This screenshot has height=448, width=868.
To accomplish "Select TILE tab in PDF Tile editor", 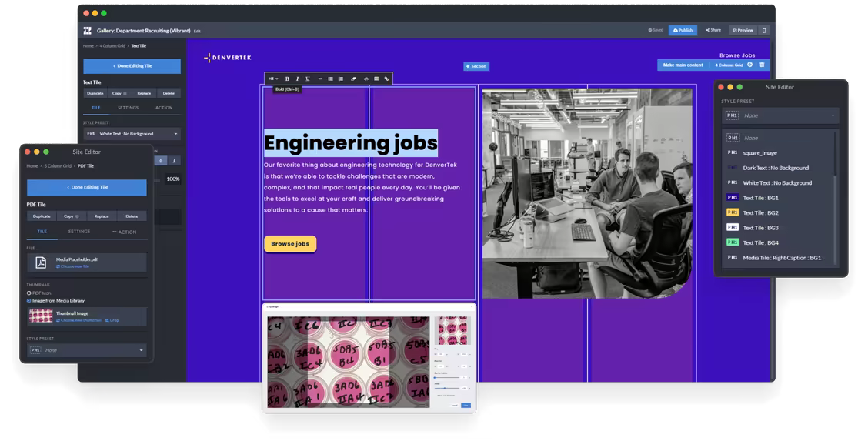I will [42, 232].
